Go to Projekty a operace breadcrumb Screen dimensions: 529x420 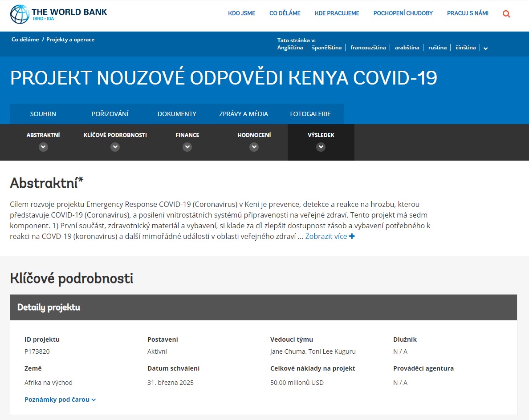pos(70,40)
